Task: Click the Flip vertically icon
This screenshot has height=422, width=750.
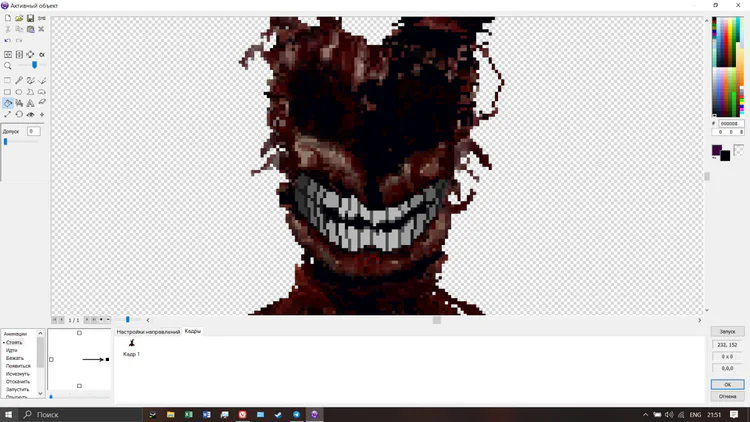Action: [19, 55]
